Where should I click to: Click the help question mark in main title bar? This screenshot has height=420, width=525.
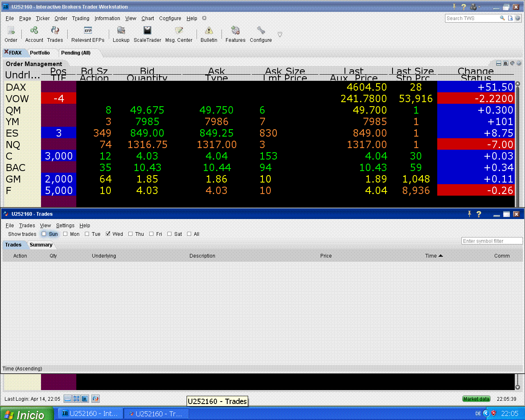(463, 7)
